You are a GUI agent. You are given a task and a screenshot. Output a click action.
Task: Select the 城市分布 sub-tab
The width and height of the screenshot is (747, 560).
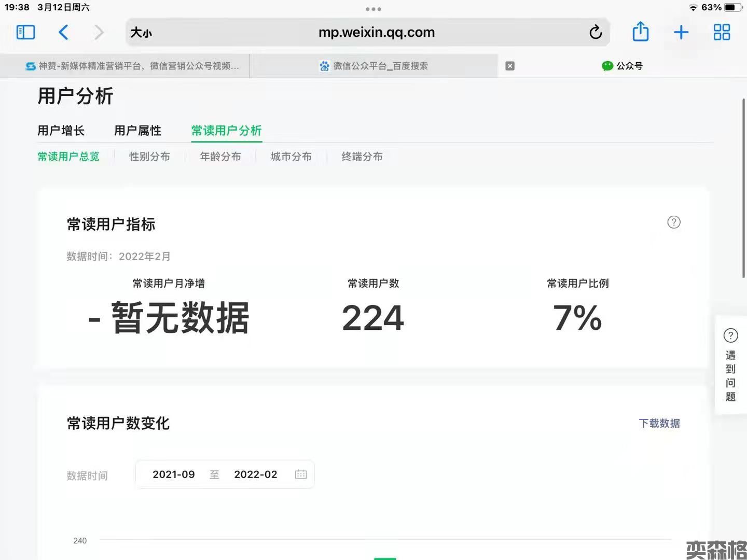(x=291, y=157)
